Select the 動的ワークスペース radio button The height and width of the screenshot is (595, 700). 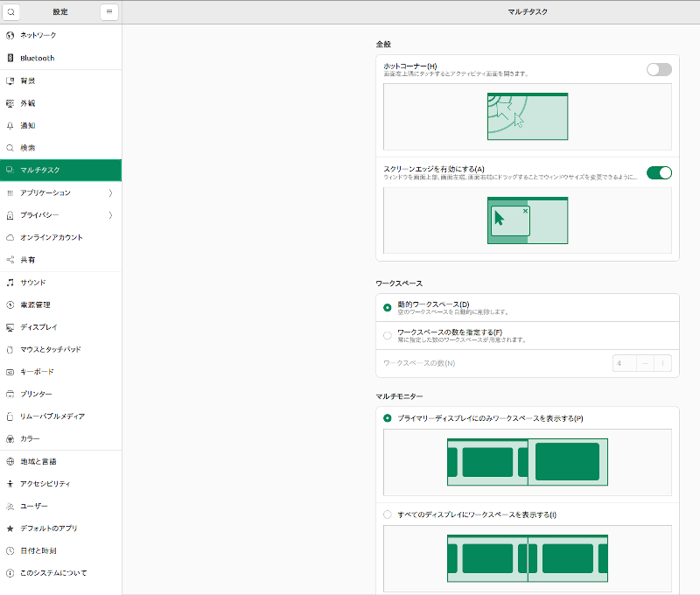click(388, 307)
